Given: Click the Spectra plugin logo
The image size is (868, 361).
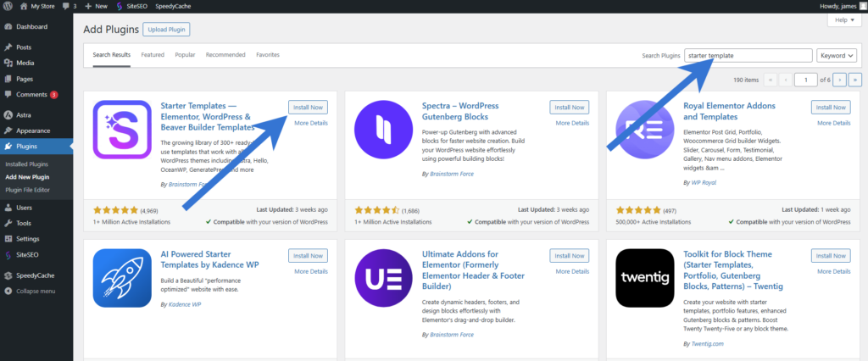Looking at the screenshot, I should point(384,130).
